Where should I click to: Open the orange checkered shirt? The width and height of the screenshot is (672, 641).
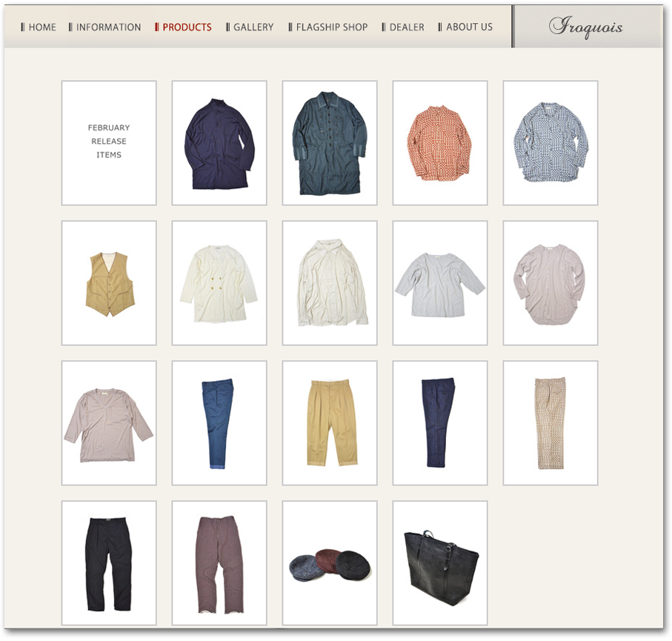[440, 143]
